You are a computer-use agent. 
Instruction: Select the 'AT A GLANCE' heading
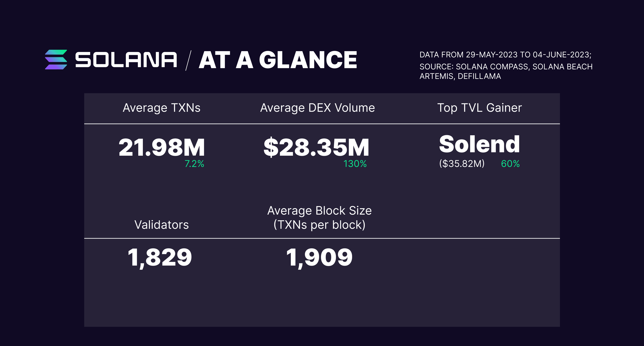[278, 60]
